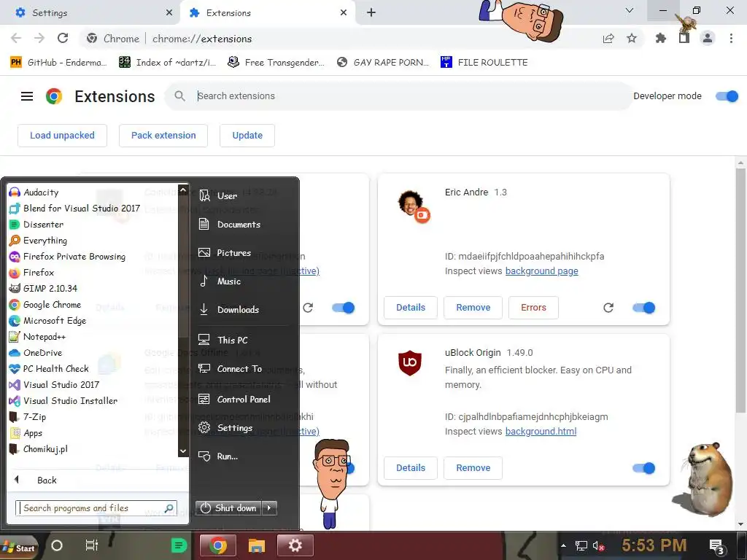This screenshot has height=560, width=747.
Task: Toggle Developer mode off
Action: [727, 97]
